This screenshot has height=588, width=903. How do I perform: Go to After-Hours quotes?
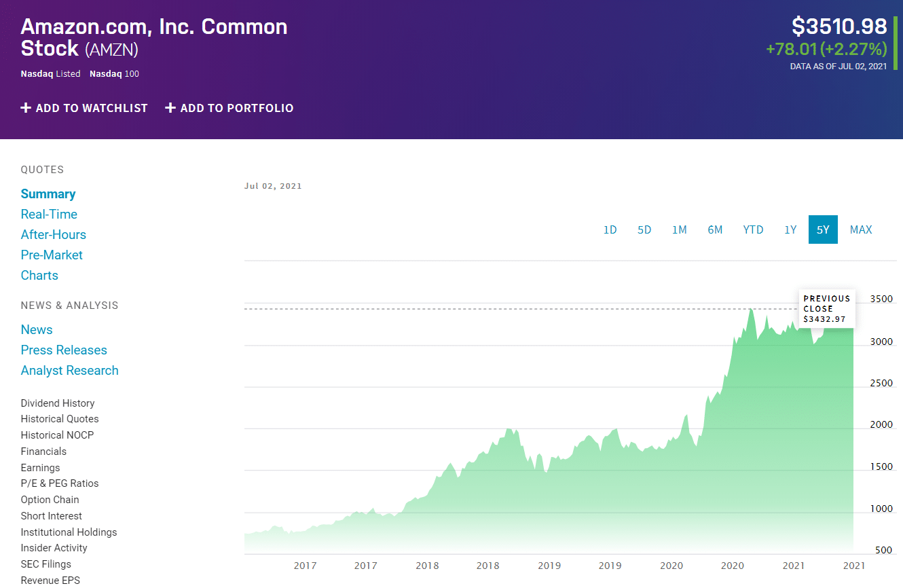tap(54, 235)
